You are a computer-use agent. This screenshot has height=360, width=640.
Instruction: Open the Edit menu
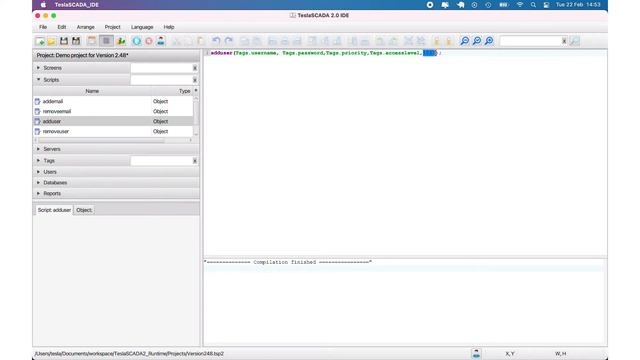click(x=62, y=27)
